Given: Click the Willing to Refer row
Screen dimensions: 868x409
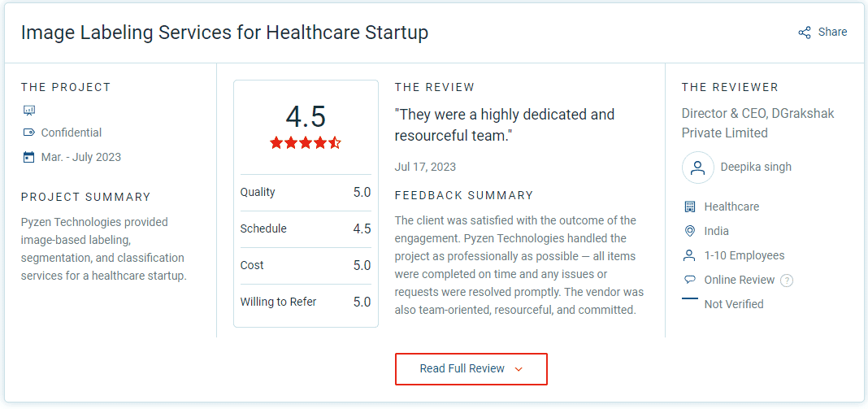Looking at the screenshot, I should [306, 302].
